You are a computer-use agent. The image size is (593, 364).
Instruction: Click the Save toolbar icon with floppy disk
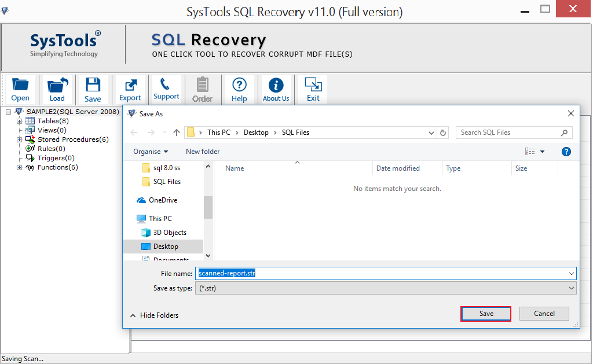click(x=93, y=90)
